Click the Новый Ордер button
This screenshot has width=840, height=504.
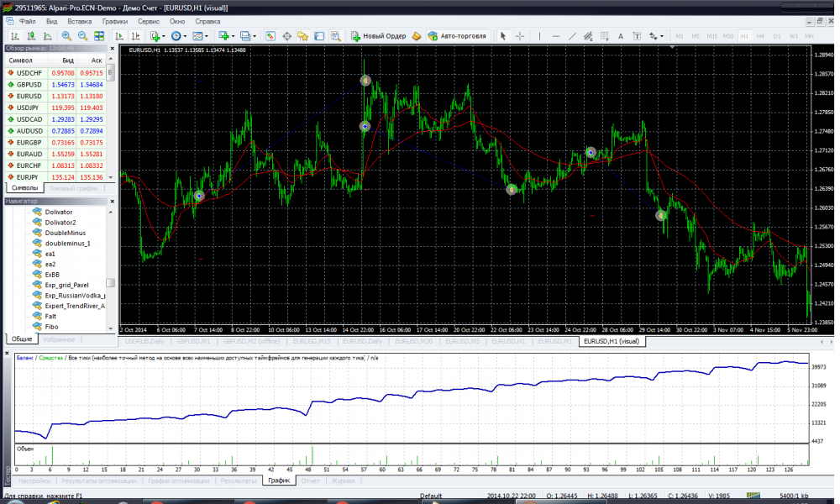[x=378, y=36]
